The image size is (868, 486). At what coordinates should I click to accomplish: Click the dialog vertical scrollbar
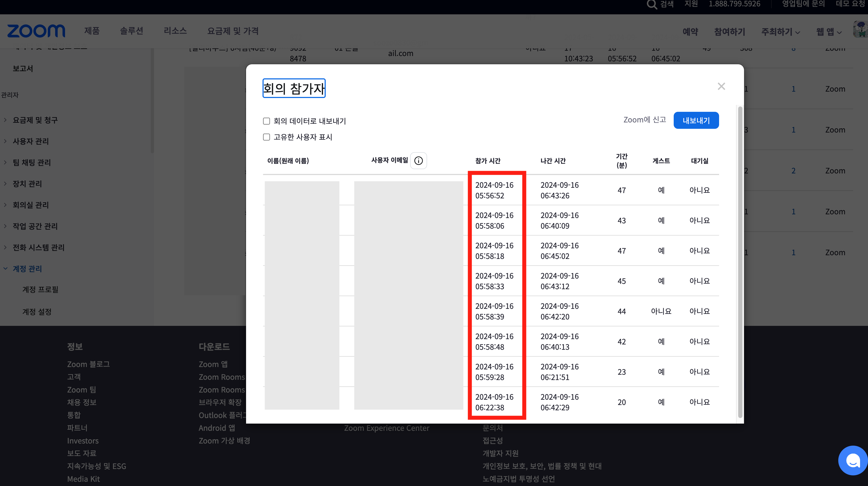[740, 263]
